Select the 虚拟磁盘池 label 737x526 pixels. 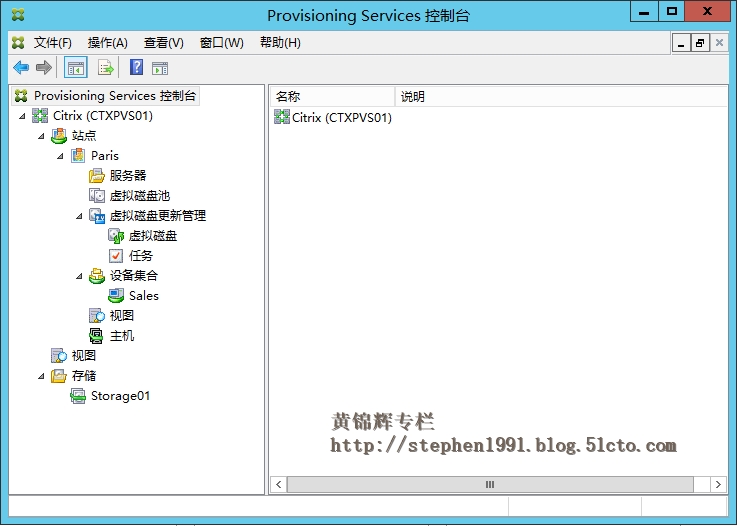[x=140, y=196]
